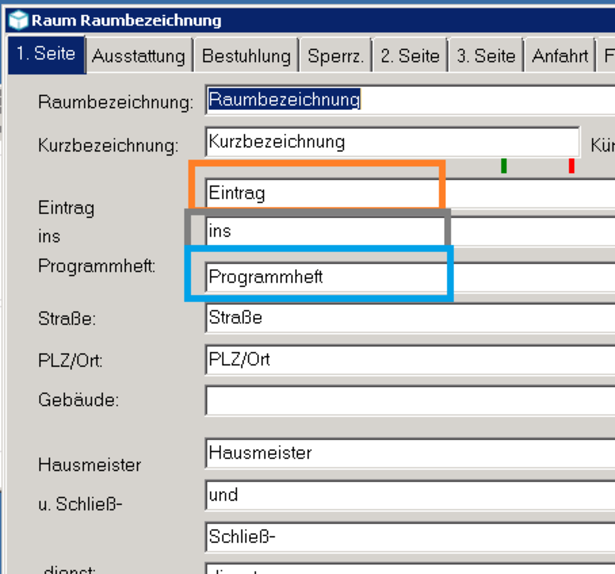Select the 1. Seite tab
This screenshot has height=574, width=615.
pyautogui.click(x=46, y=54)
